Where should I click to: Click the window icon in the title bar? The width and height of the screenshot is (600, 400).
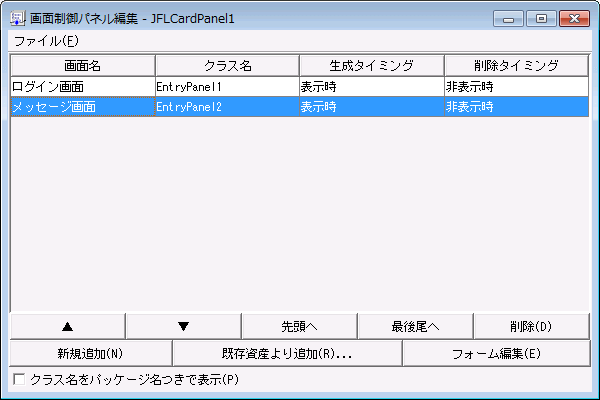[17, 18]
